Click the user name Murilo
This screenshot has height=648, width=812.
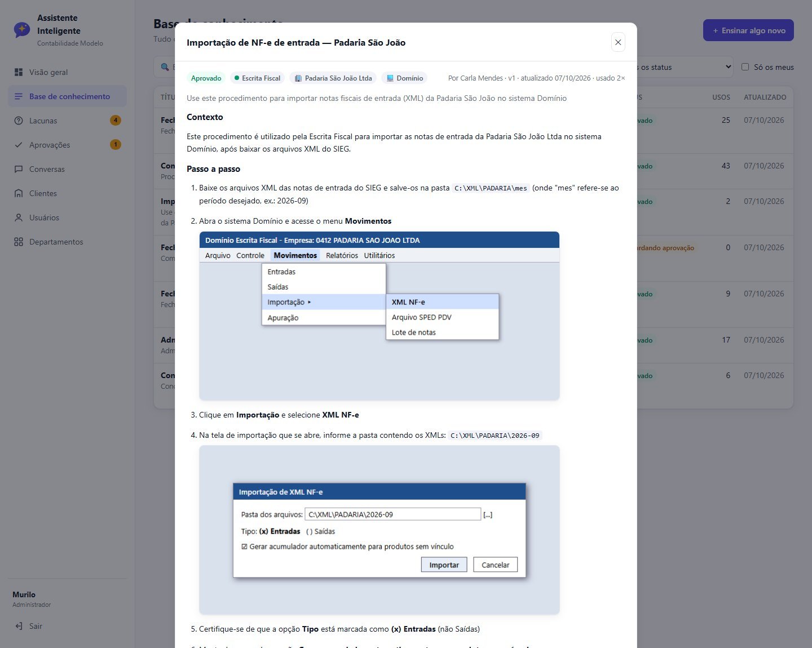point(24,594)
